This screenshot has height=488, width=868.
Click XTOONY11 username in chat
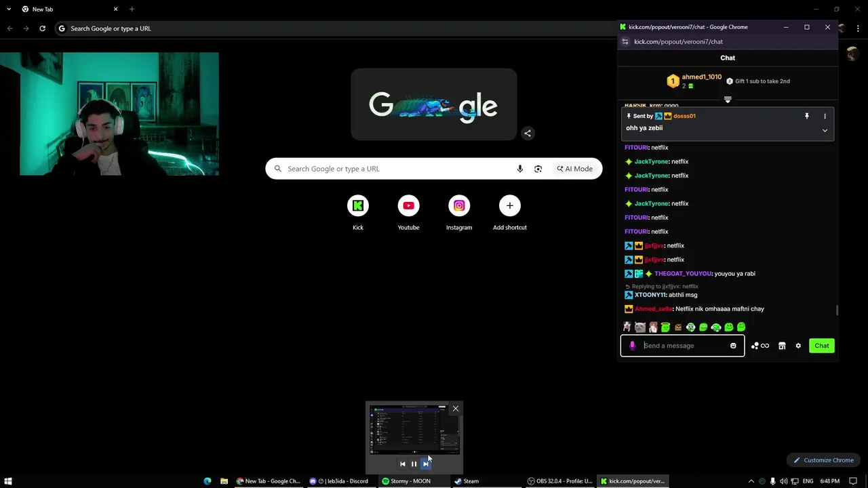(x=650, y=295)
